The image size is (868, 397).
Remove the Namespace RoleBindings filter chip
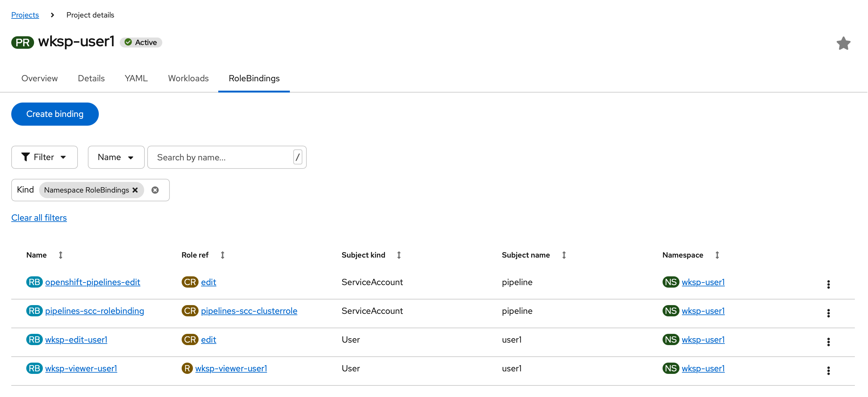tap(135, 190)
